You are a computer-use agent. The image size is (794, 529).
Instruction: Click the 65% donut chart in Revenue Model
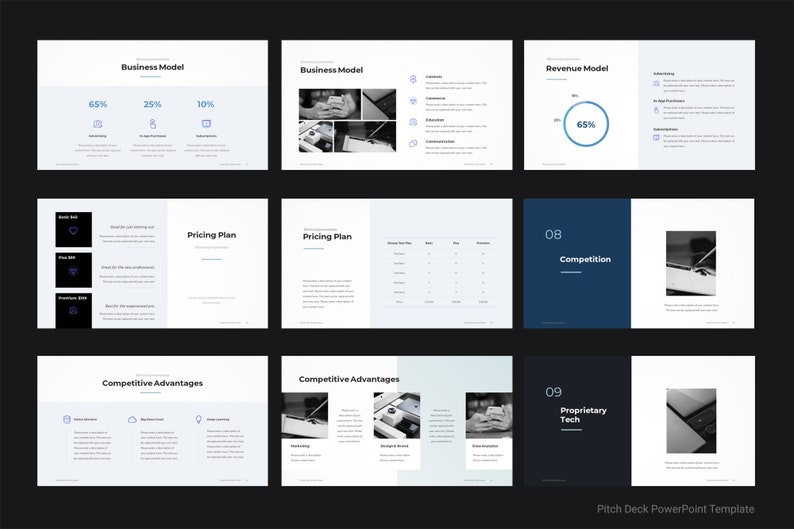coord(586,125)
